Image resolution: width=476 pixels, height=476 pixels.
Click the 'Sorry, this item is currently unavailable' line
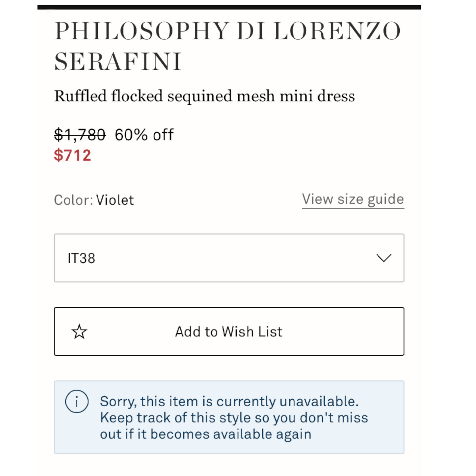point(229,402)
